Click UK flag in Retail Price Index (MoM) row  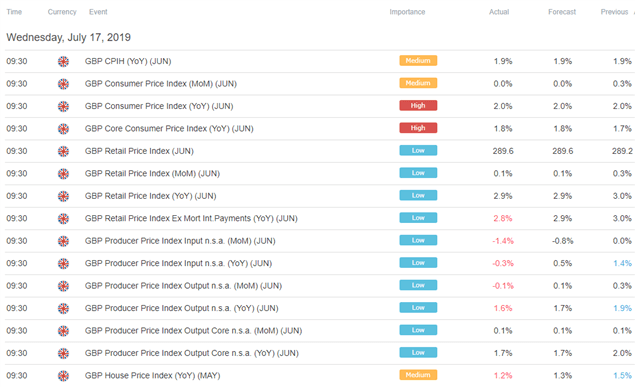[63, 174]
